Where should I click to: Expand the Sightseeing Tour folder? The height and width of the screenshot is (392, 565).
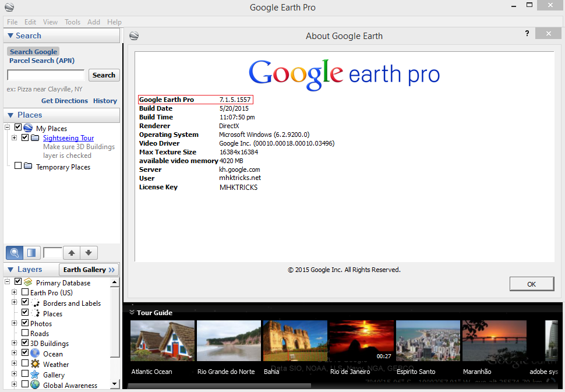pyautogui.click(x=14, y=138)
